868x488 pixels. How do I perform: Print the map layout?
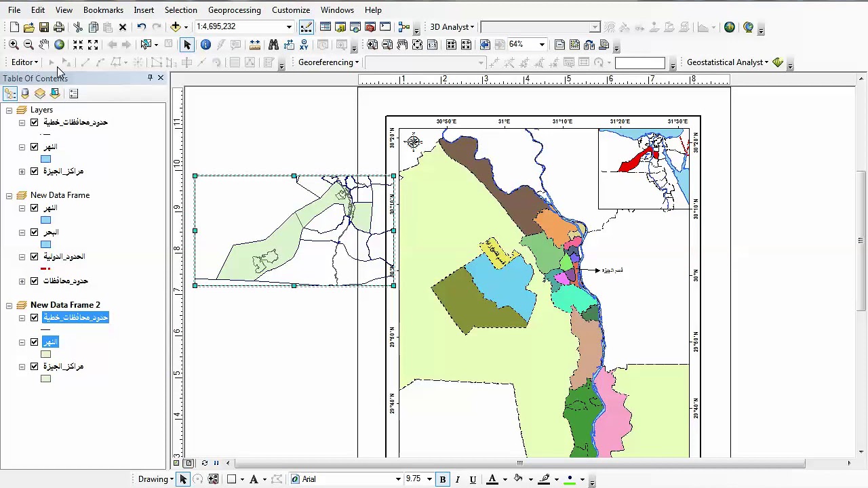tap(59, 27)
